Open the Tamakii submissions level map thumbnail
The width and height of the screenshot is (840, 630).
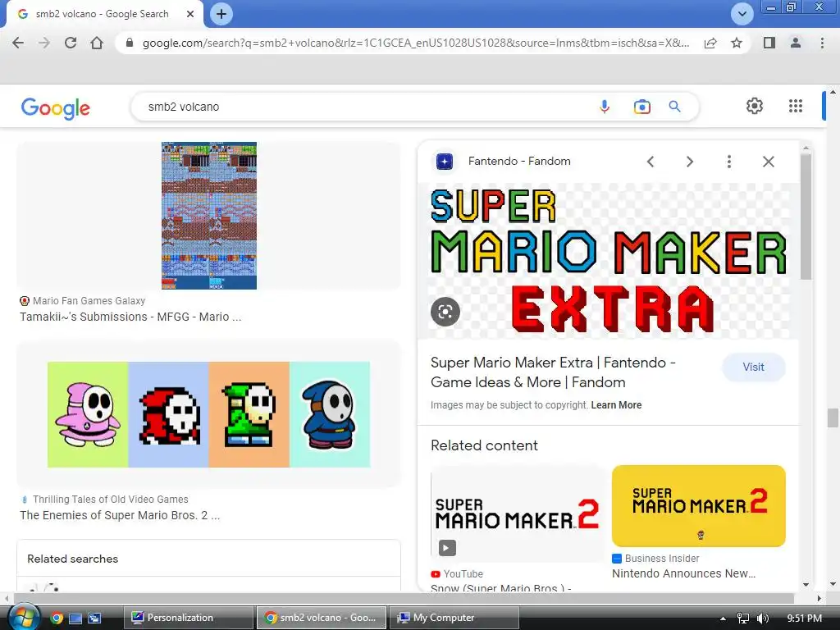pyautogui.click(x=209, y=216)
